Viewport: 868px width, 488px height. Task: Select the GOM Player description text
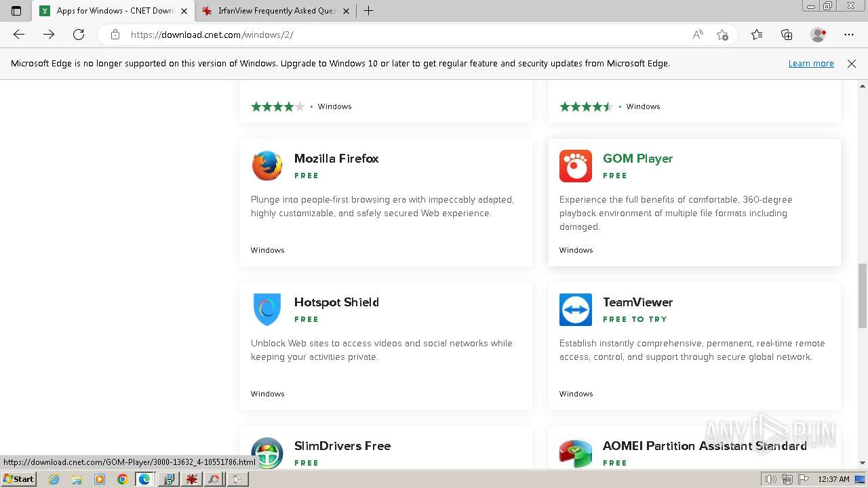point(676,213)
